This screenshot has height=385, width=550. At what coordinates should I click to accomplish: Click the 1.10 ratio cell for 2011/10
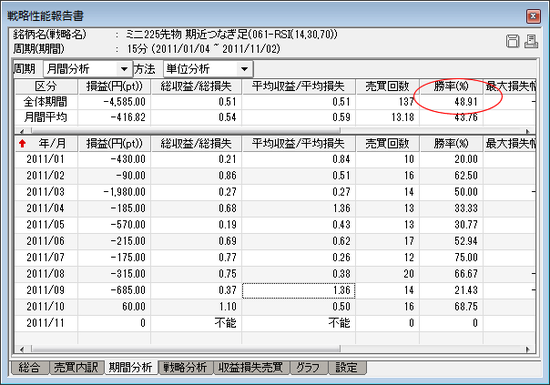click(x=196, y=306)
